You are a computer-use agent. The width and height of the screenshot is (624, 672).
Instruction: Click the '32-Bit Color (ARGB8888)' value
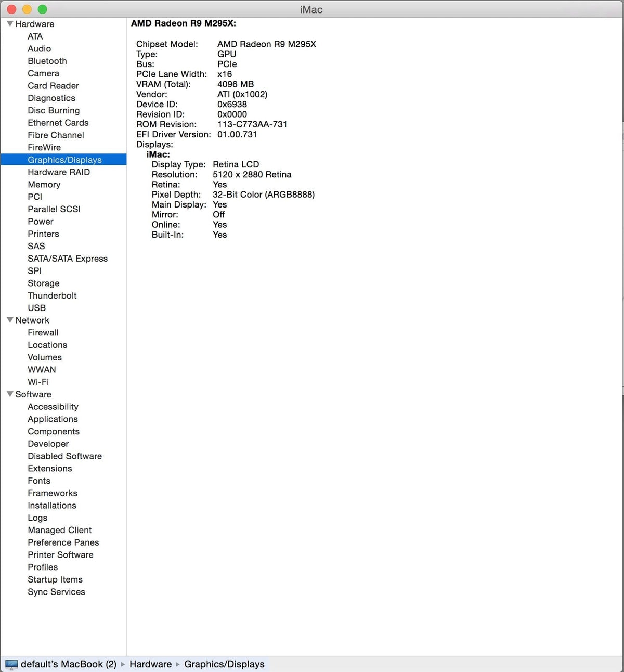(x=264, y=195)
